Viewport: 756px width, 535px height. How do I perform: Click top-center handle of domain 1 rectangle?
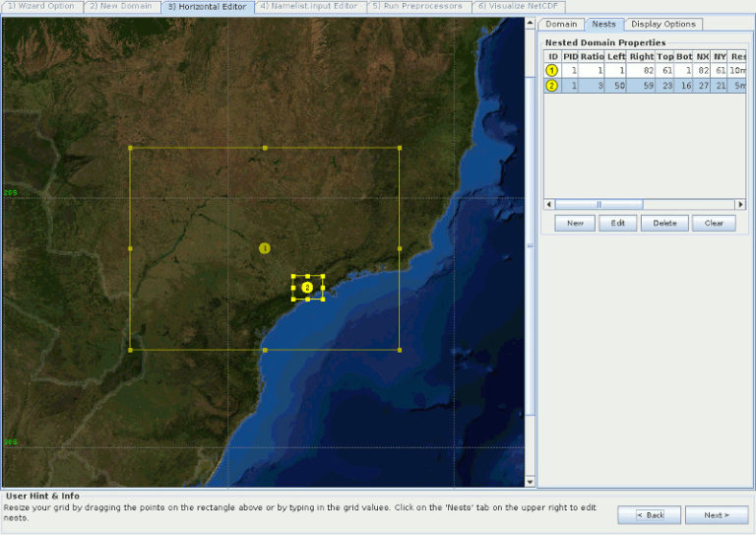[x=264, y=148]
